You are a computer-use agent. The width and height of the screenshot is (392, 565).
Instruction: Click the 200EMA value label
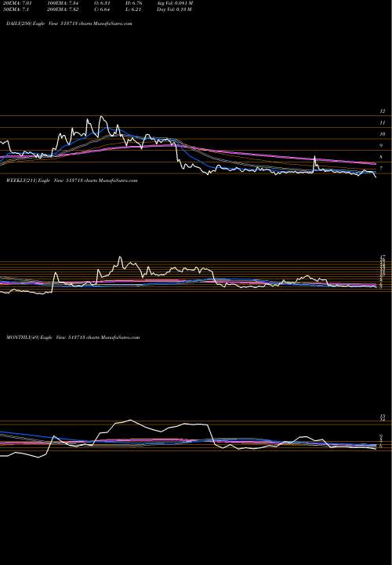coord(63,9)
